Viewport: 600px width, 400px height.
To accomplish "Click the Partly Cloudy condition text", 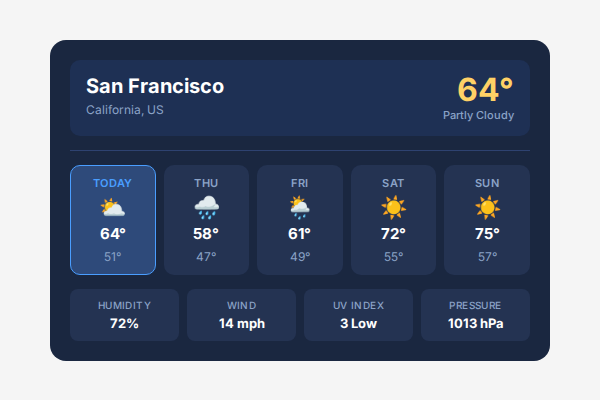I will pyautogui.click(x=478, y=116).
